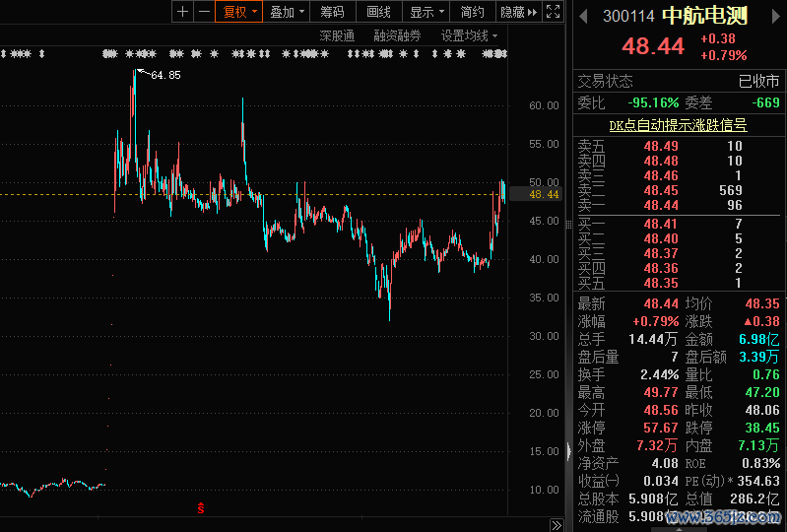
Task: Toggle the 筹码 chip distribution view
Action: point(332,12)
